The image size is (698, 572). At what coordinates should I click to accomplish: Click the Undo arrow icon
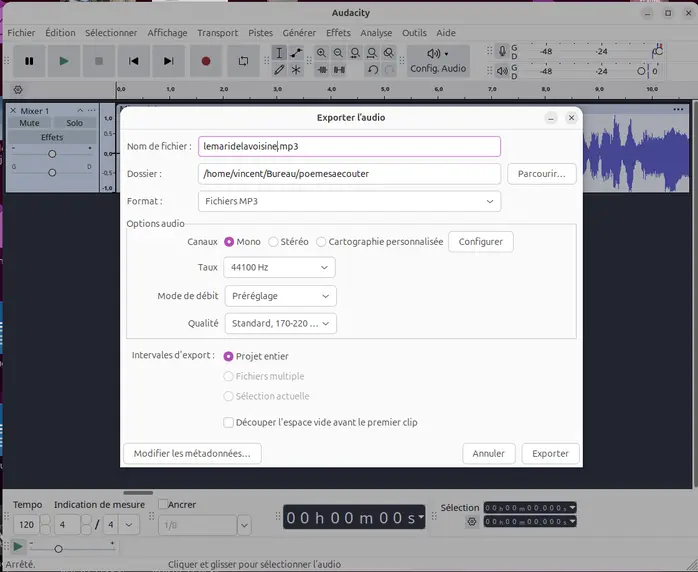pyautogui.click(x=373, y=70)
